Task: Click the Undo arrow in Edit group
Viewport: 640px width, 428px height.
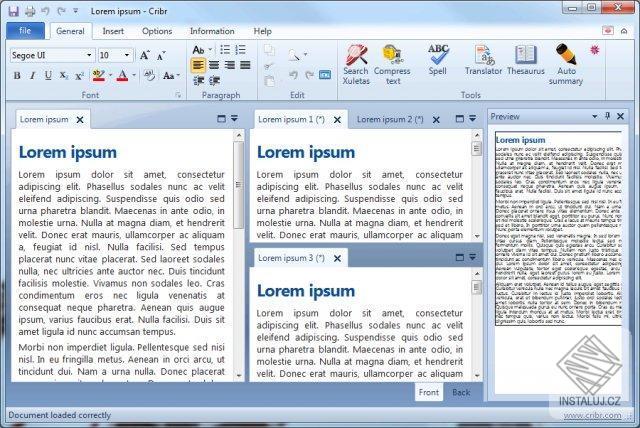Action: click(x=293, y=75)
